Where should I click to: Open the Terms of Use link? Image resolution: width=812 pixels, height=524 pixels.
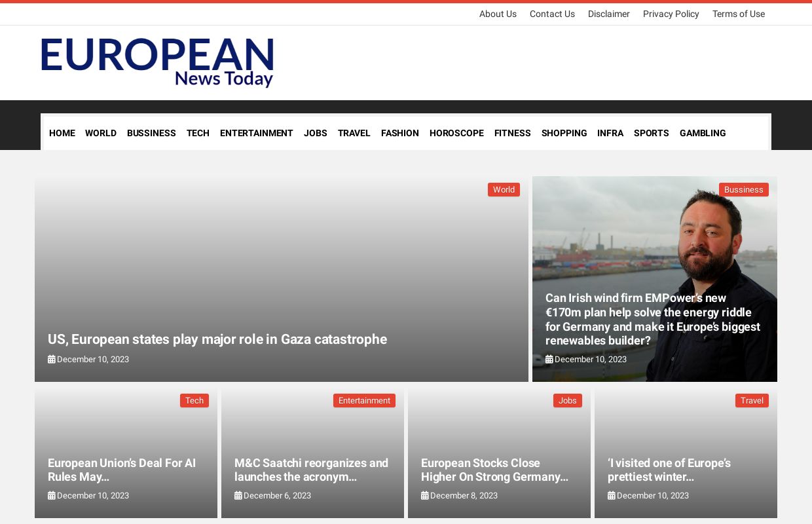(x=739, y=14)
